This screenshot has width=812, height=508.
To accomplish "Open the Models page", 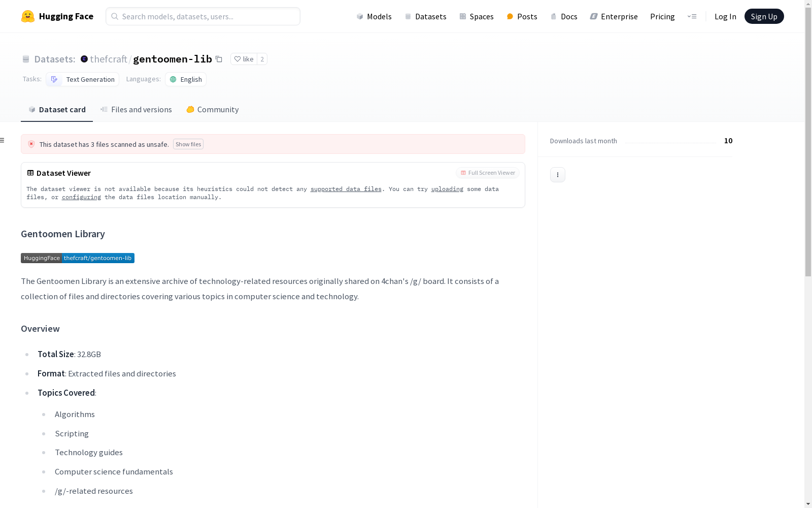I will (374, 16).
